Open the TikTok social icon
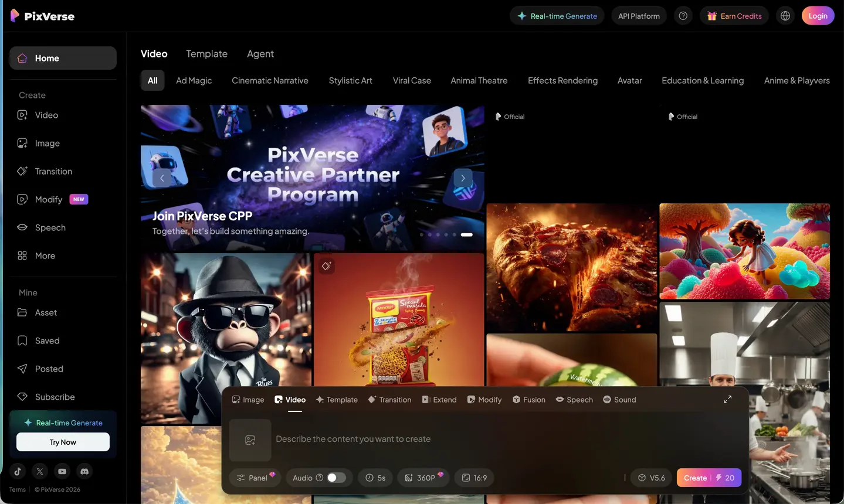 pyautogui.click(x=18, y=471)
